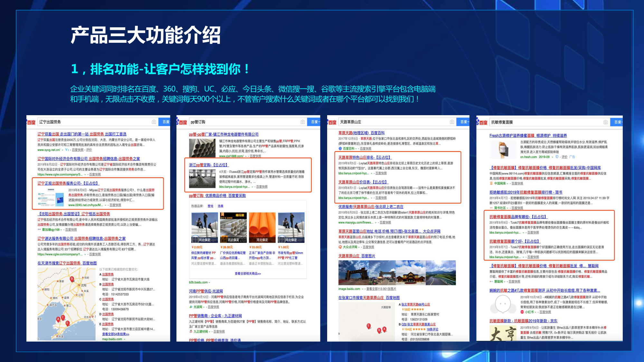
Task: Click camera icon in 抗敏修复面膜 search box
Action: coord(606,122)
